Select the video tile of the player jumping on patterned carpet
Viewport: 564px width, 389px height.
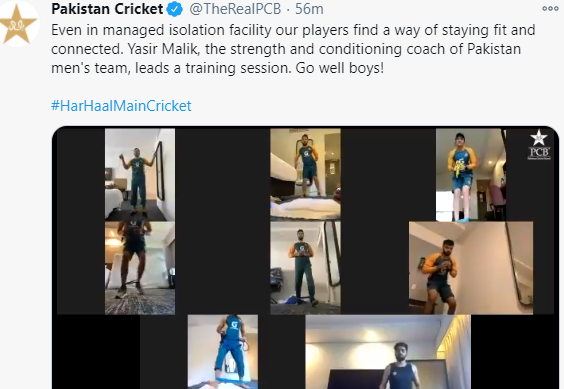(140, 268)
